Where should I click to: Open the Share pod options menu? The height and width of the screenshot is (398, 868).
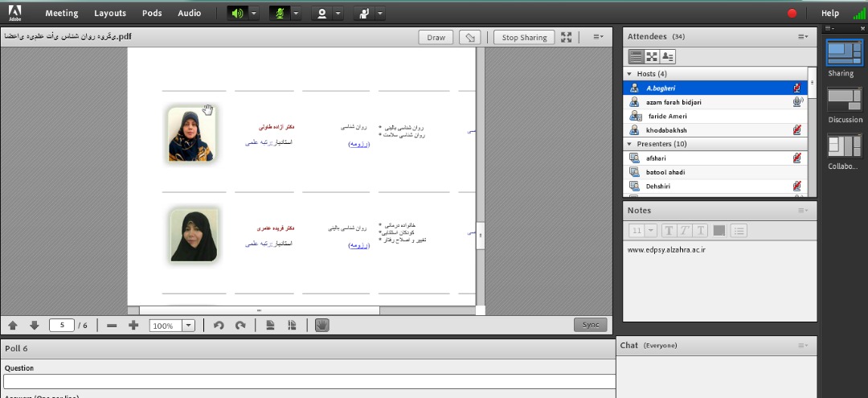click(x=598, y=37)
